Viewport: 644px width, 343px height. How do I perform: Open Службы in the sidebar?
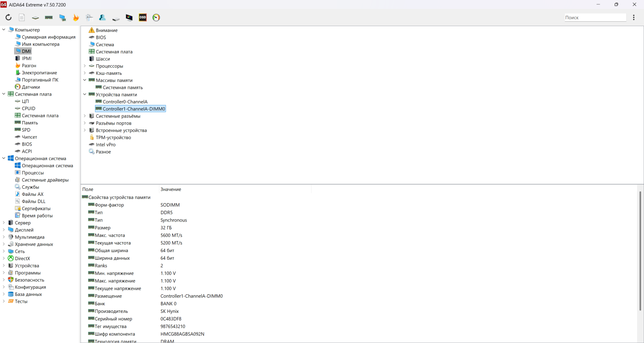coord(30,187)
